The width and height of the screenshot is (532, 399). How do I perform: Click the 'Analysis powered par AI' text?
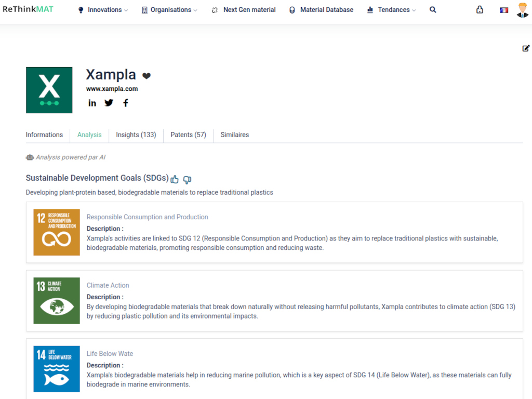tap(71, 157)
